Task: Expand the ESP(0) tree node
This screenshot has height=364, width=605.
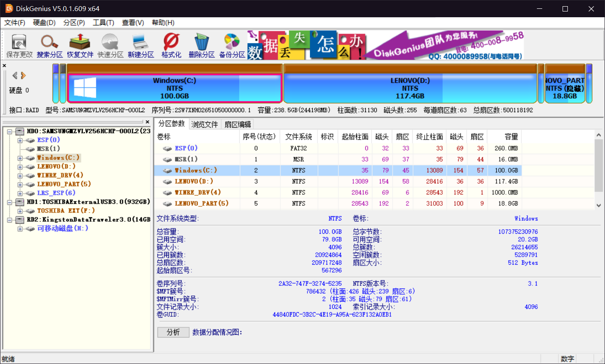Action: [20, 140]
